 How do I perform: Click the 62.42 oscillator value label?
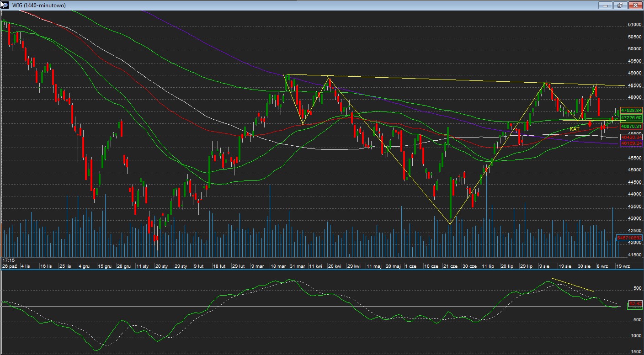tap(636, 303)
